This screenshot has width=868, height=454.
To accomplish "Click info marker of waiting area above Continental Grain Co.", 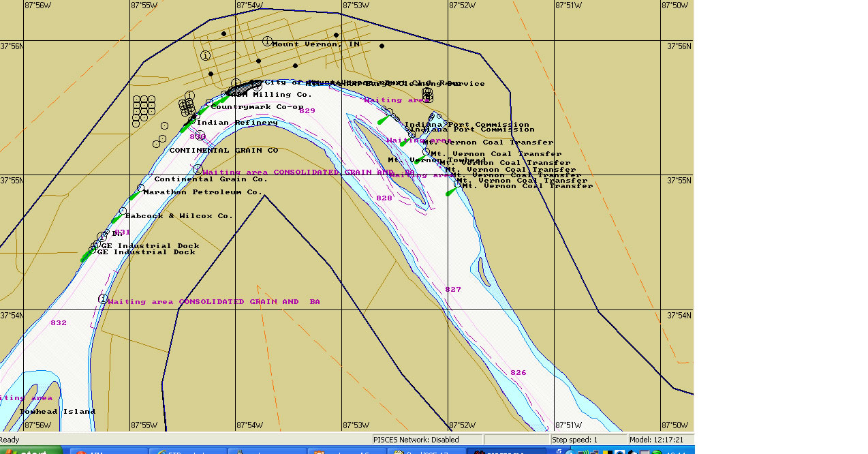I will tap(198, 169).
